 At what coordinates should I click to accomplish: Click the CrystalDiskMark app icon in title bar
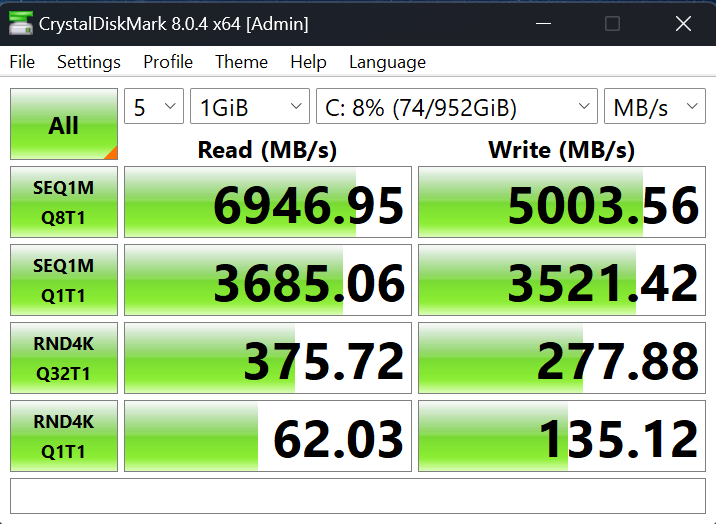(21, 23)
